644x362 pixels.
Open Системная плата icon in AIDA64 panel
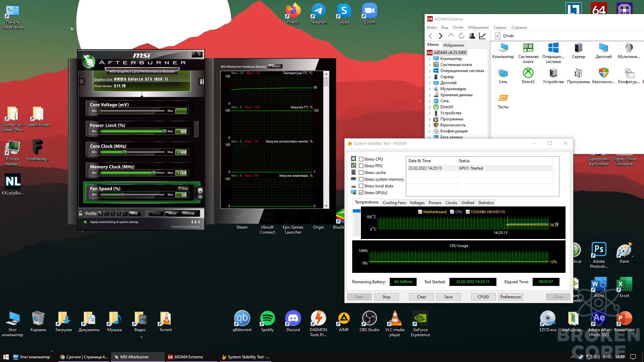click(528, 53)
